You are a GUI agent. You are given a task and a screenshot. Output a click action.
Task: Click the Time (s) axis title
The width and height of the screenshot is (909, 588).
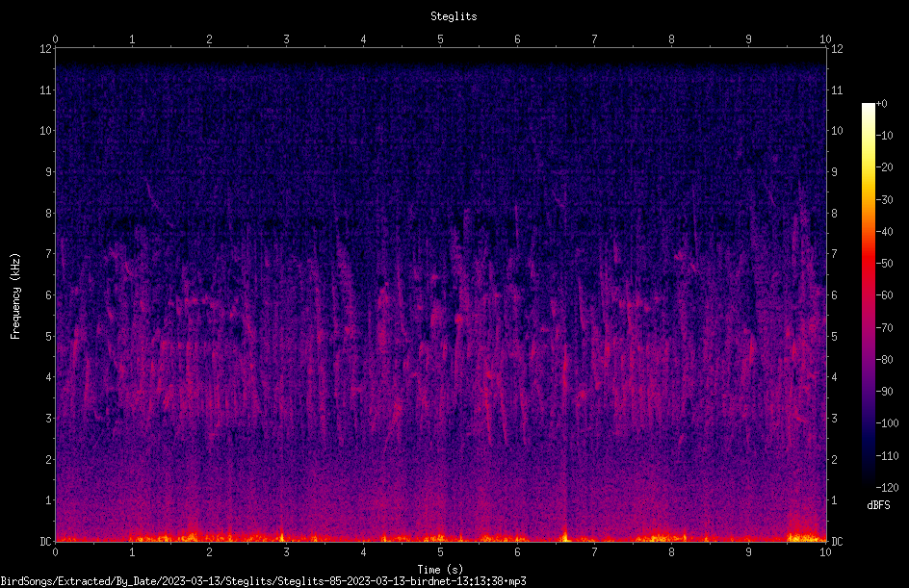[441, 570]
